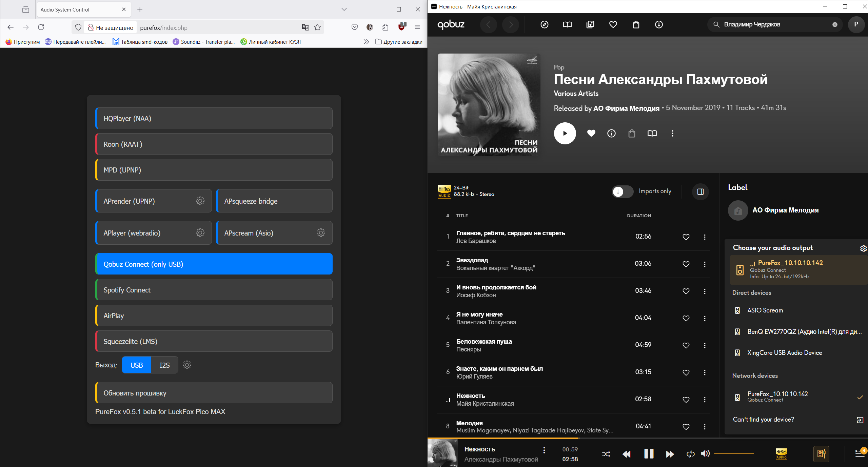Click the album purchase bag icon
Screen dimensions: 868x467
click(x=632, y=133)
